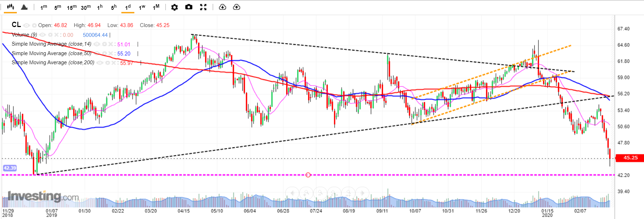Remove the SMA (close,200) indicator

[113, 63]
